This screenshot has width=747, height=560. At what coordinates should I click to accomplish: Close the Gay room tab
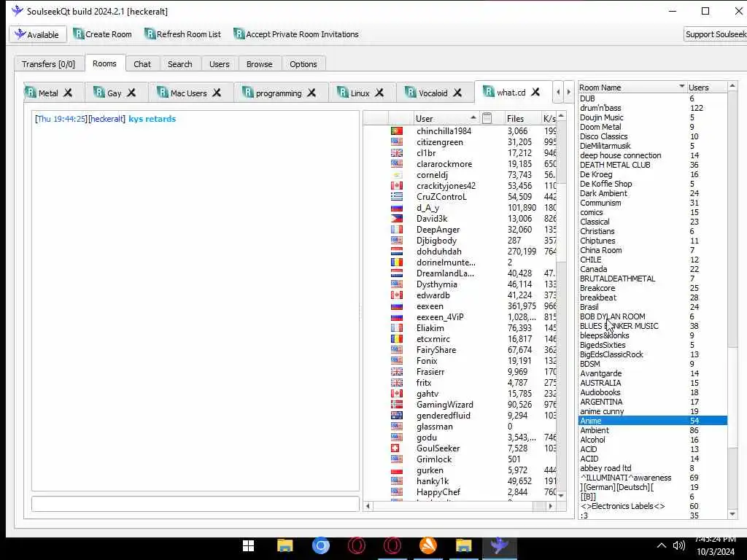point(131,93)
